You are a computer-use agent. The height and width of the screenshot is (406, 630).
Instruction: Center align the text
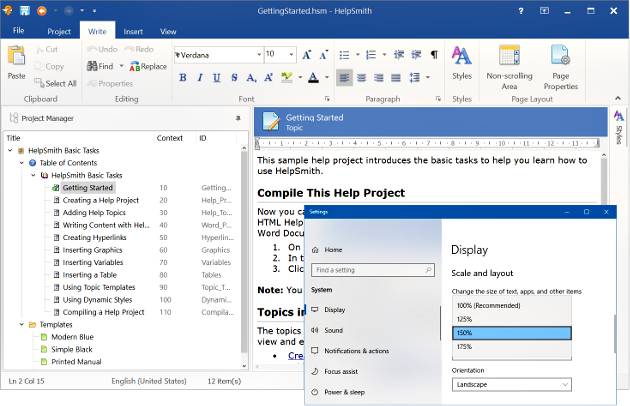[x=362, y=78]
